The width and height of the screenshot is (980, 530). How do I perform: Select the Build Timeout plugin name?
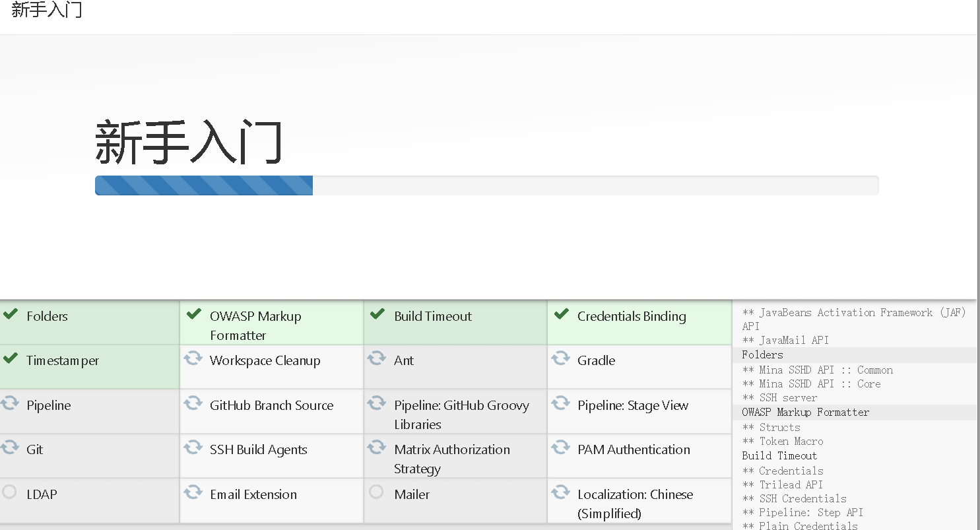[433, 316]
